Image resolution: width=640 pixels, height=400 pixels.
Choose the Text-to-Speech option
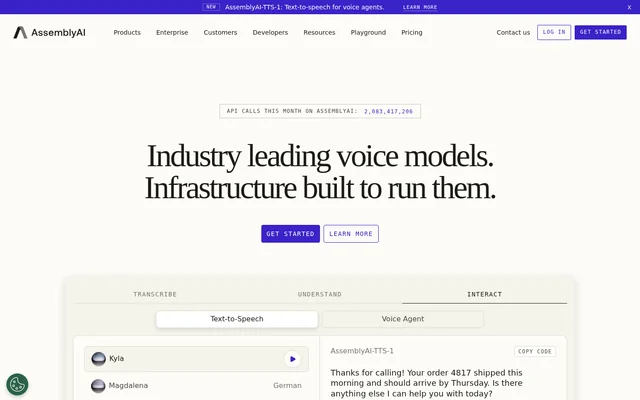(237, 319)
